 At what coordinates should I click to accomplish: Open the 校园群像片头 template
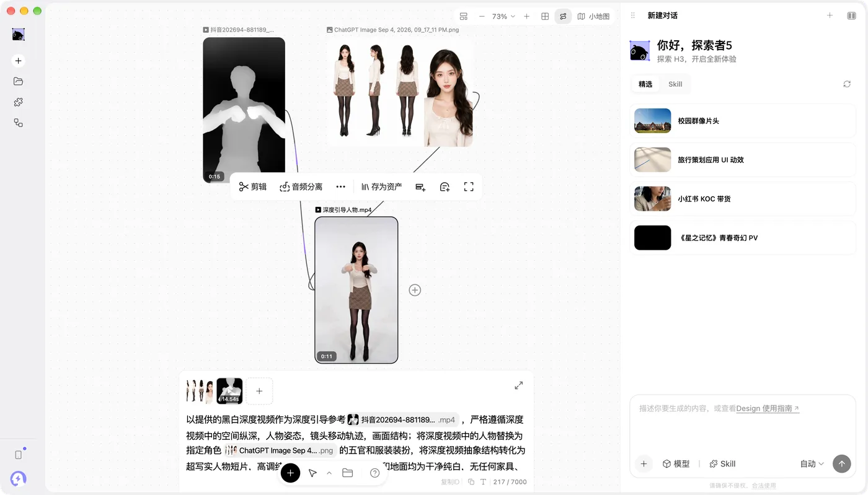[x=743, y=121]
